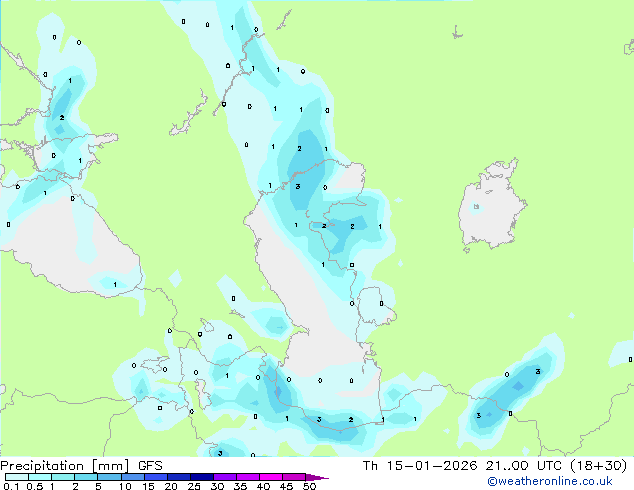Image resolution: width=634 pixels, height=490 pixels.
Task: Click the legend scale label '0.1'
Action: (11, 486)
